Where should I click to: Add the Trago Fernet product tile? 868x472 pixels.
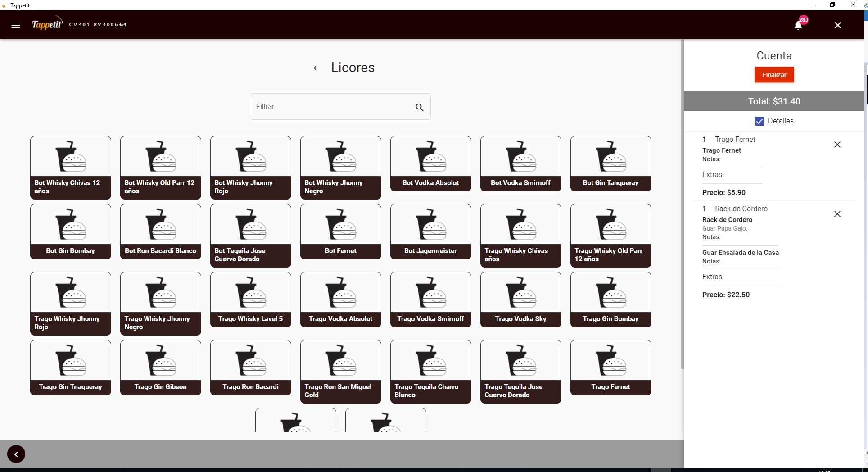(611, 368)
